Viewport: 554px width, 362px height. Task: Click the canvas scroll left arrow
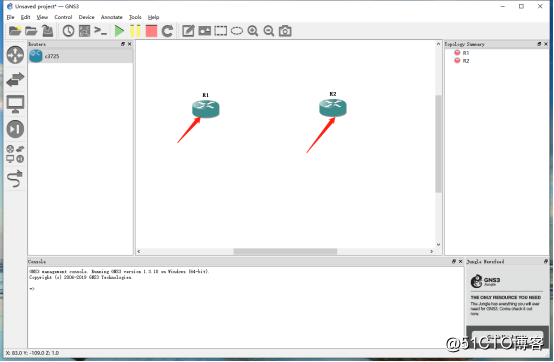139,251
